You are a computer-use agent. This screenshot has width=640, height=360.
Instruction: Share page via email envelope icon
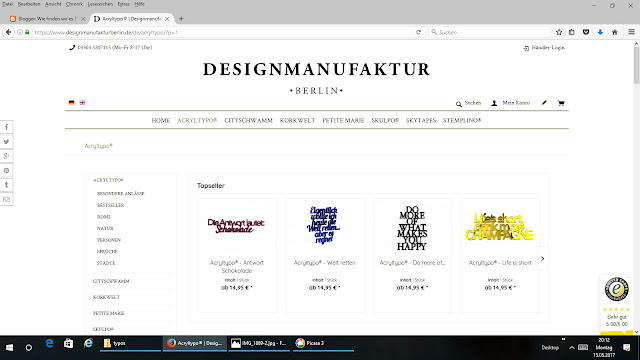pos(6,200)
